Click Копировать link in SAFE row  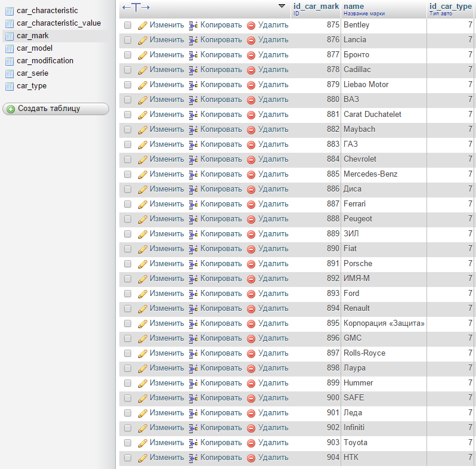coord(221,398)
